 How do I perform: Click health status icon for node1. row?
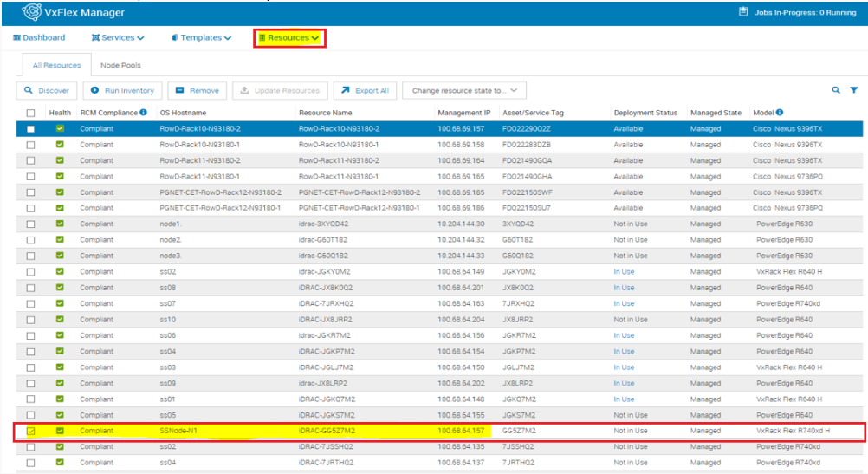60,224
